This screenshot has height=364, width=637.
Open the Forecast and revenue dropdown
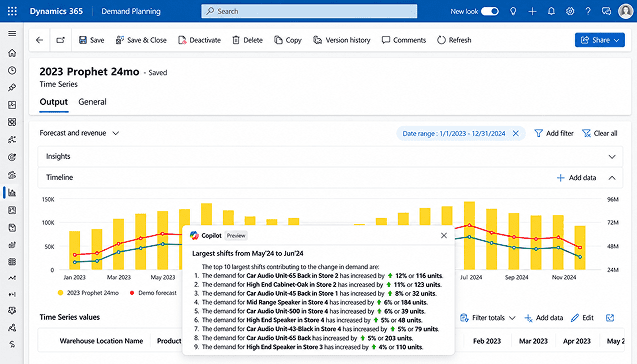pos(79,133)
